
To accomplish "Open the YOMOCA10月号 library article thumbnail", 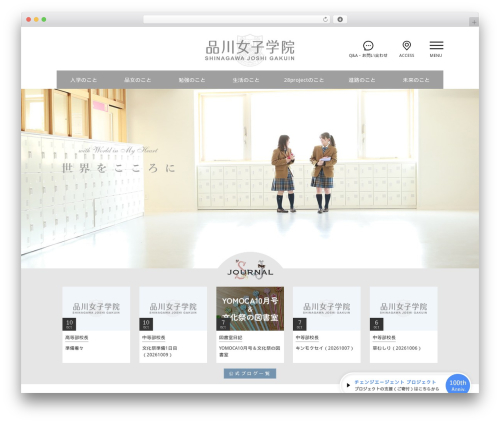I will pyautogui.click(x=250, y=309).
